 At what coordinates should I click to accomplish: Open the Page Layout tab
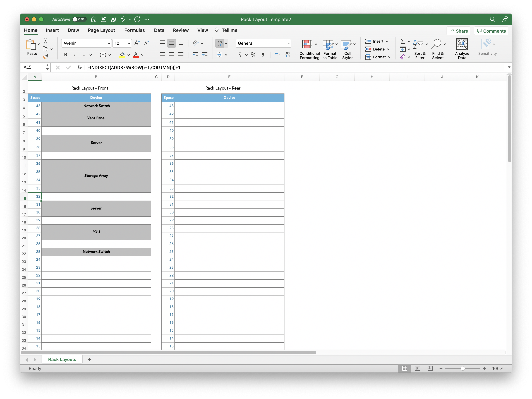coord(101,30)
